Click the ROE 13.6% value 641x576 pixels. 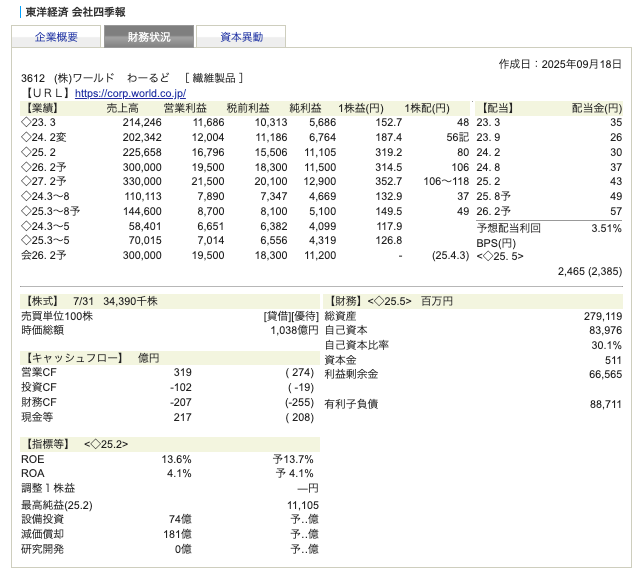coord(176,459)
